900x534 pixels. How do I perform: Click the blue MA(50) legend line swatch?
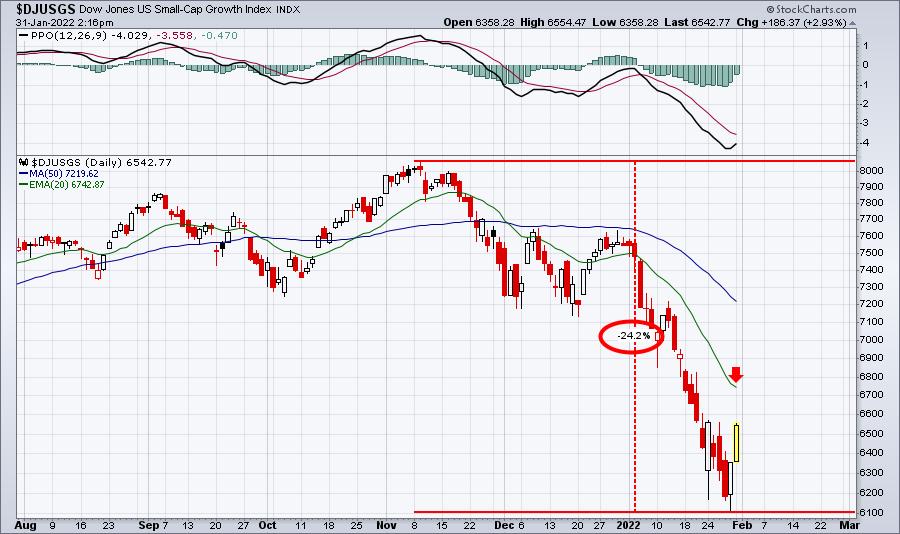coord(24,173)
